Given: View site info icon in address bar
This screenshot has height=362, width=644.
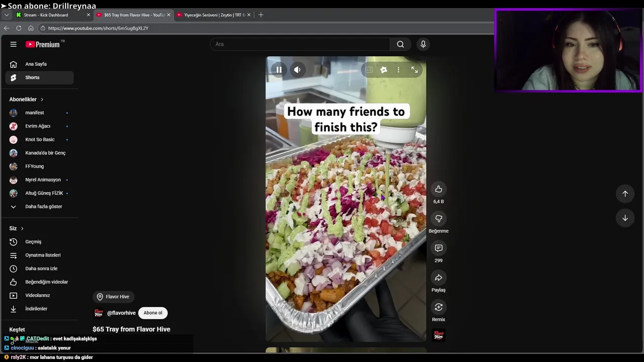Looking at the screenshot, I should point(43,28).
